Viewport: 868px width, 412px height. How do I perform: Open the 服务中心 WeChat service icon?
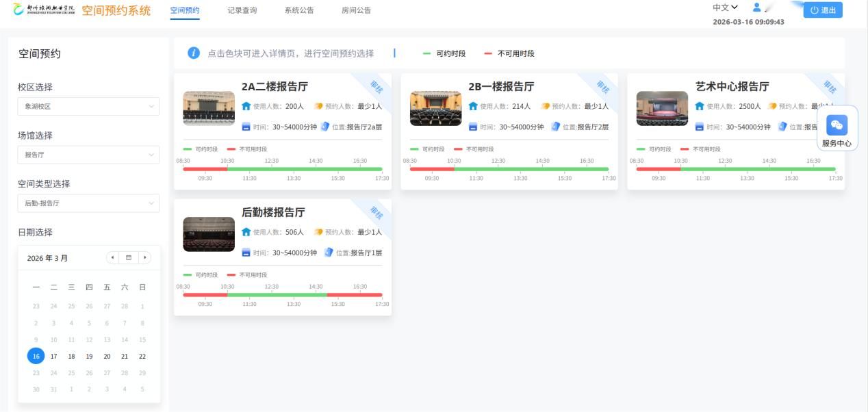pos(837,125)
